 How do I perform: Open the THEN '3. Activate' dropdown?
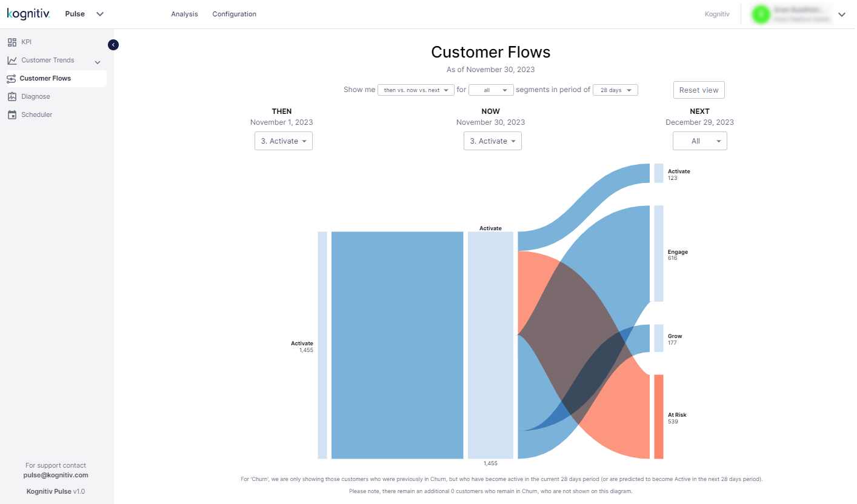pyautogui.click(x=284, y=141)
